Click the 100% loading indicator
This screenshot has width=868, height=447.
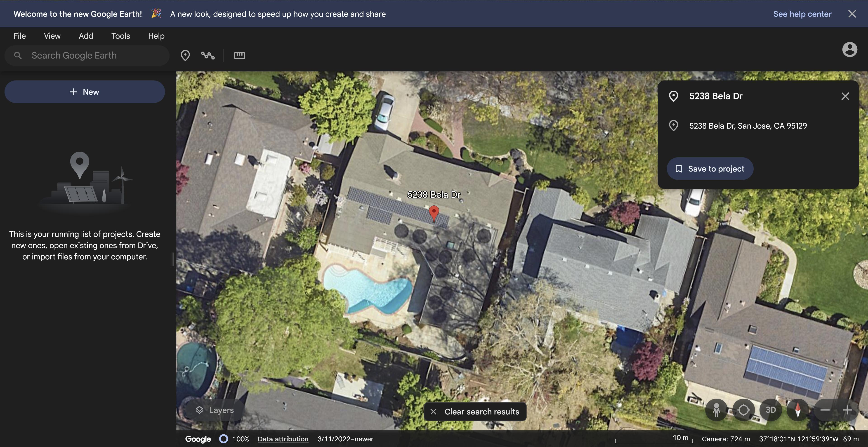click(234, 439)
